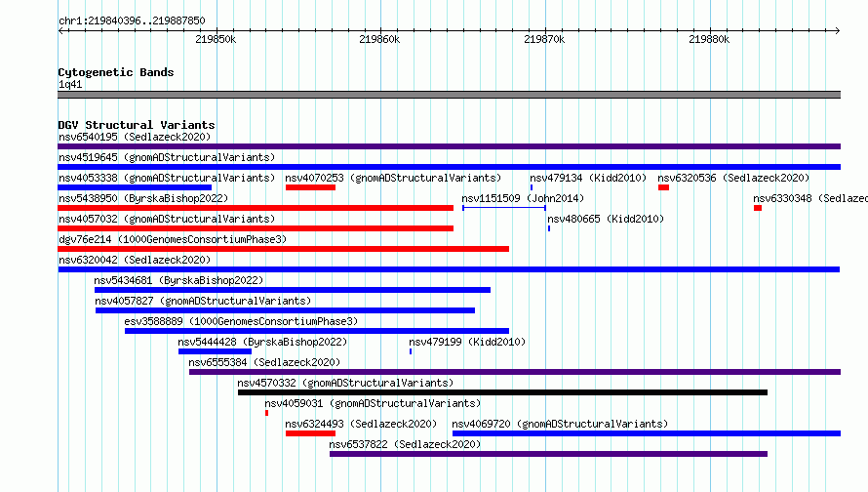Open esv3588889 (1000GenomesConsortiumPhase3) label
868x492 pixels.
pyautogui.click(x=241, y=321)
